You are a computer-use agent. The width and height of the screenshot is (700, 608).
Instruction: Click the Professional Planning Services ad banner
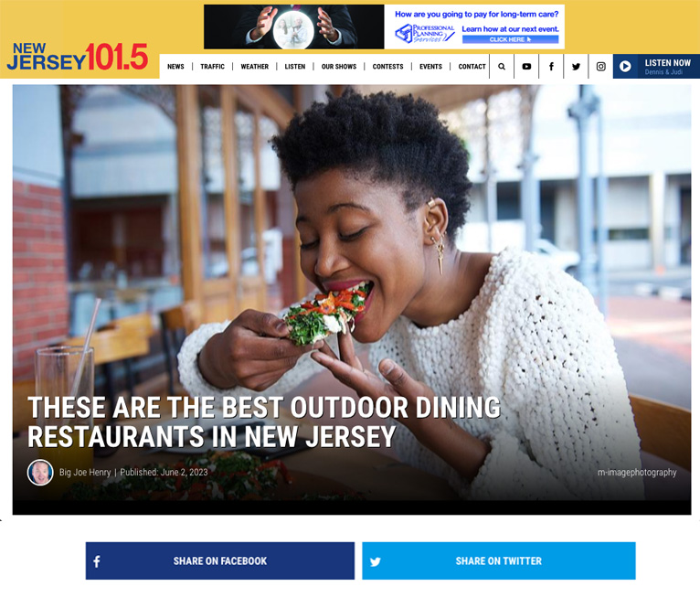[x=384, y=27]
